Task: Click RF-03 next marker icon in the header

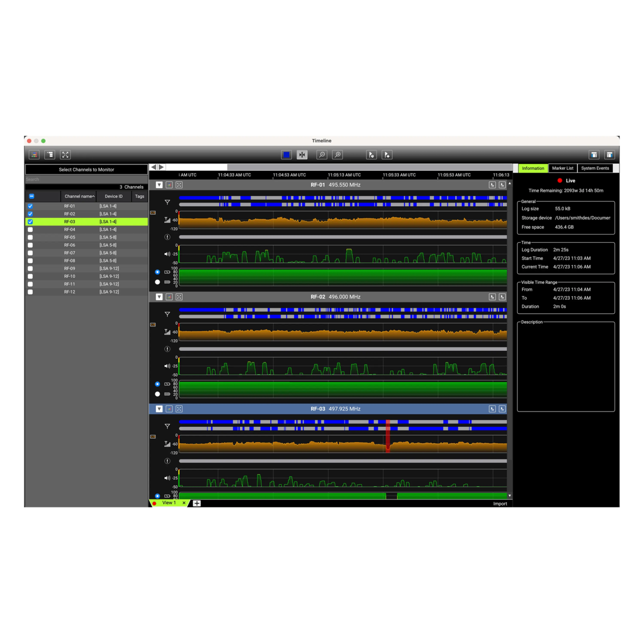Action: [502, 409]
